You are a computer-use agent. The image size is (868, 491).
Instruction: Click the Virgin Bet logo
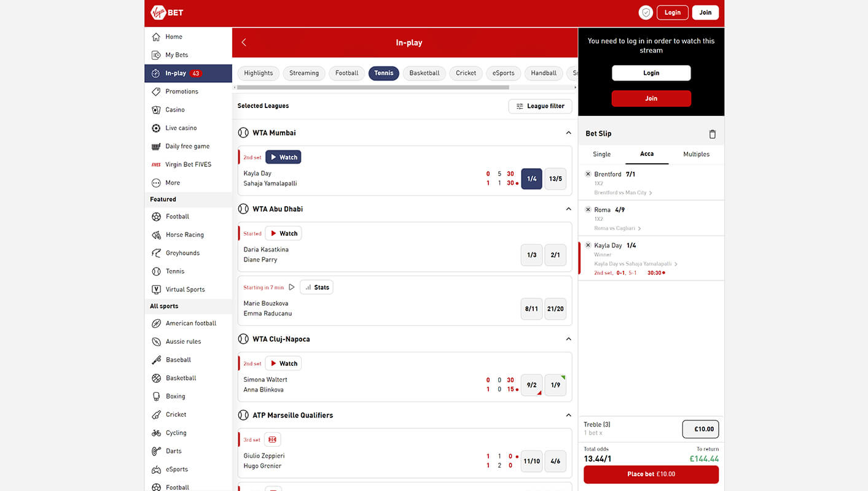(167, 12)
